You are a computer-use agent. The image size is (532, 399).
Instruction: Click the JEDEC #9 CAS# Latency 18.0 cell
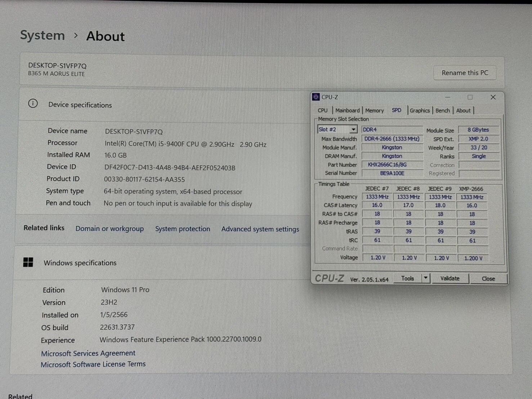click(x=440, y=205)
